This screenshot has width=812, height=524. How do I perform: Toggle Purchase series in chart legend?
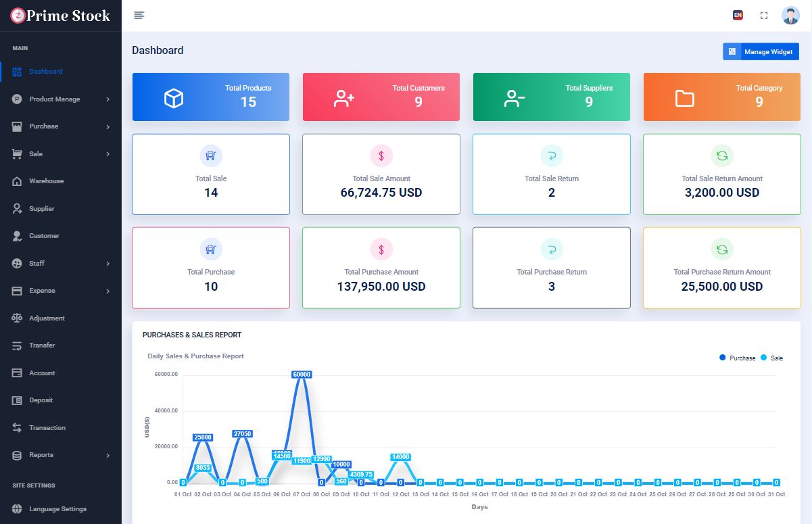coord(737,358)
